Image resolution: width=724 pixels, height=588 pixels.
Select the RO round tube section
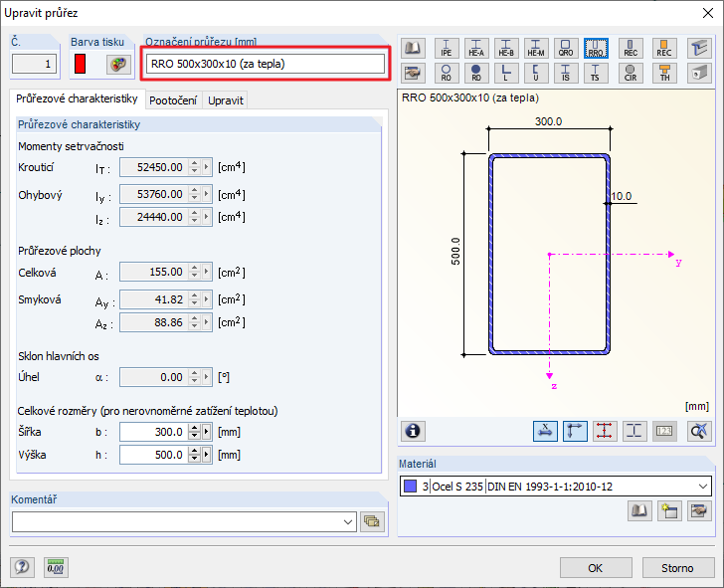point(446,73)
